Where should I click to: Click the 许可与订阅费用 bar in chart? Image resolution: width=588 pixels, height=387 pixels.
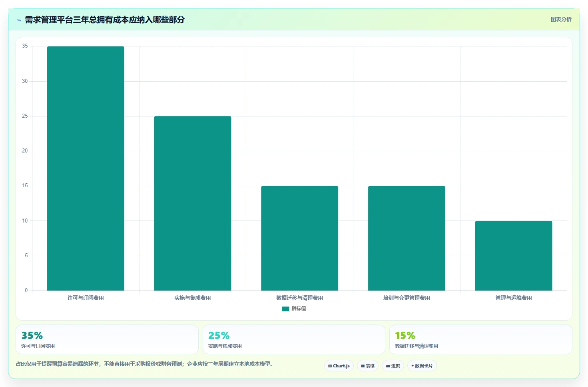pos(86,168)
